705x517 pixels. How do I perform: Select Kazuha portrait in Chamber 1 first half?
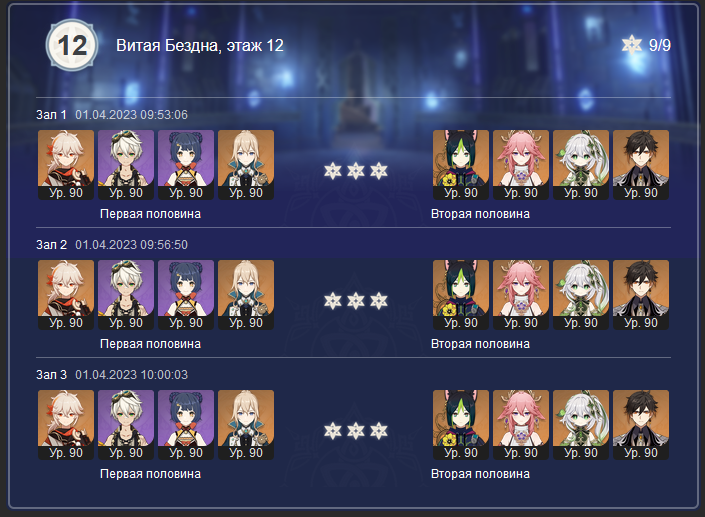pos(66,165)
